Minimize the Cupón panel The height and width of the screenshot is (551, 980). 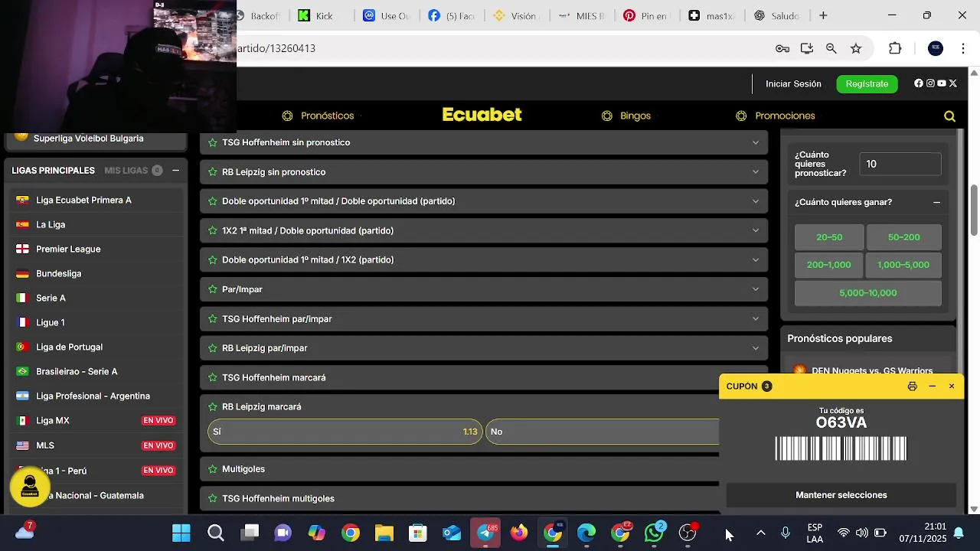pos(932,386)
